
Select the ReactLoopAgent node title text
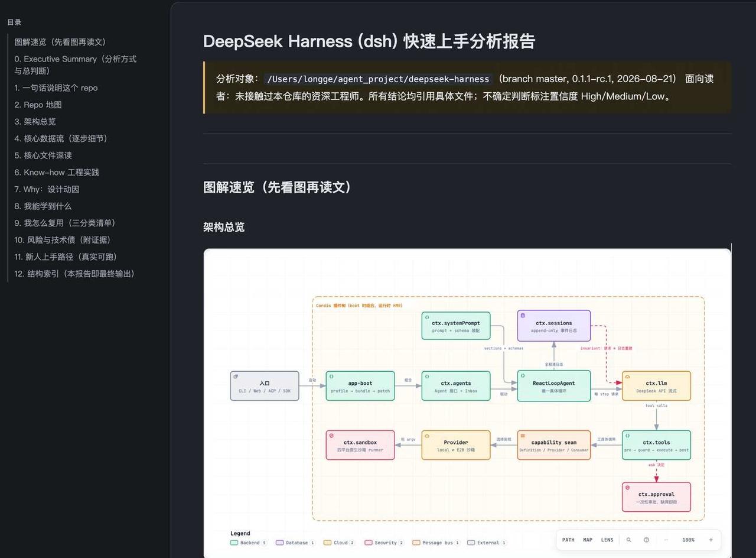coord(553,383)
